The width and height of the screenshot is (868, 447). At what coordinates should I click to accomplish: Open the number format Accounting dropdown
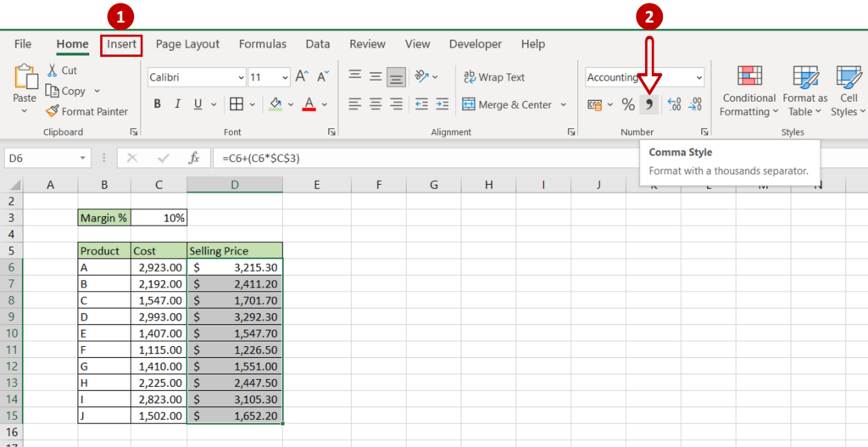coord(698,77)
